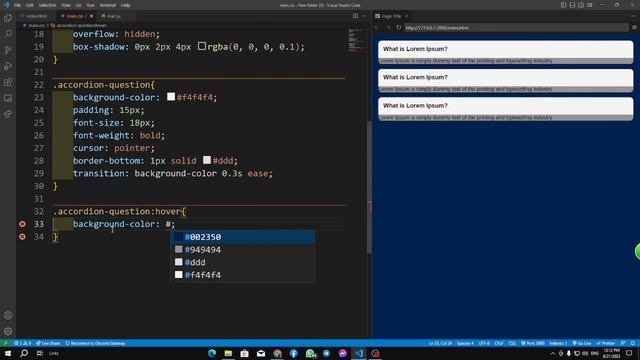Open Windows taskbar search
640x360 pixels.
click(x=24, y=353)
